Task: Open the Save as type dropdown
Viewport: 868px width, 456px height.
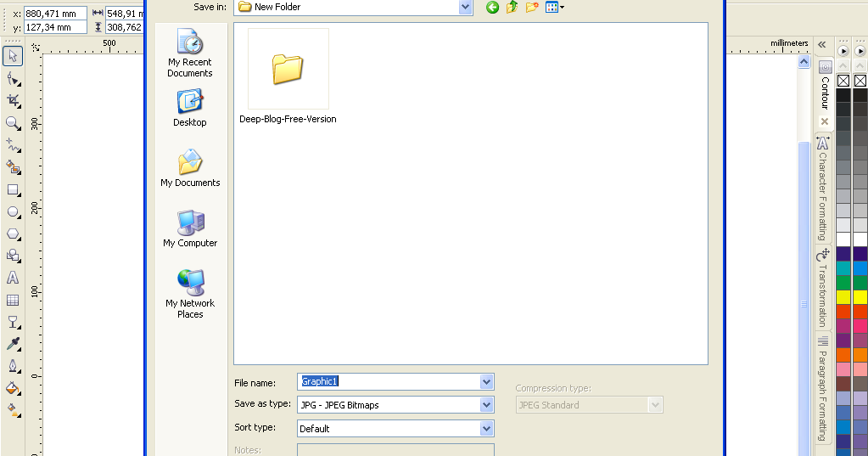Action: pyautogui.click(x=486, y=405)
